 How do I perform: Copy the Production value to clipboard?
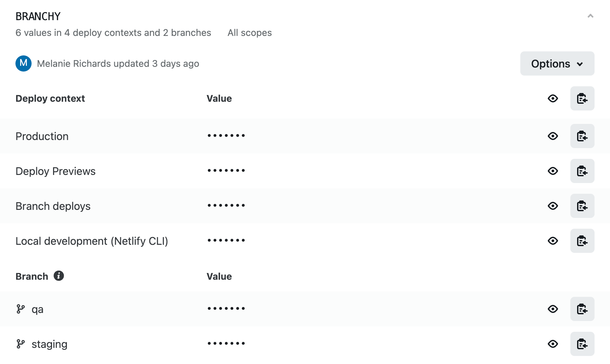point(582,136)
